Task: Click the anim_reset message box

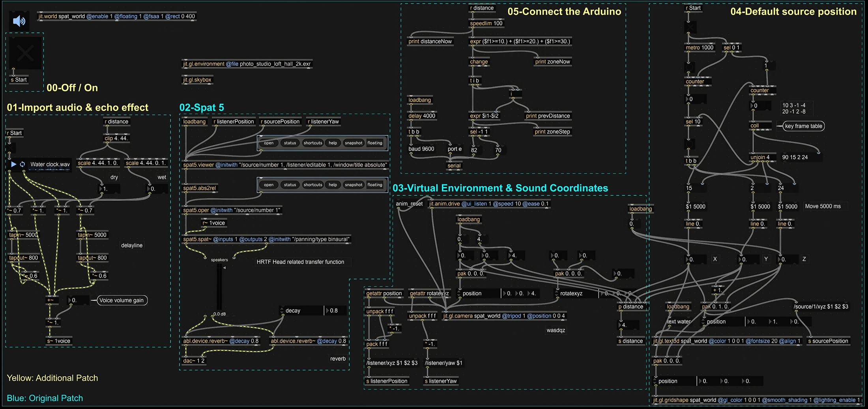Action: click(x=409, y=204)
